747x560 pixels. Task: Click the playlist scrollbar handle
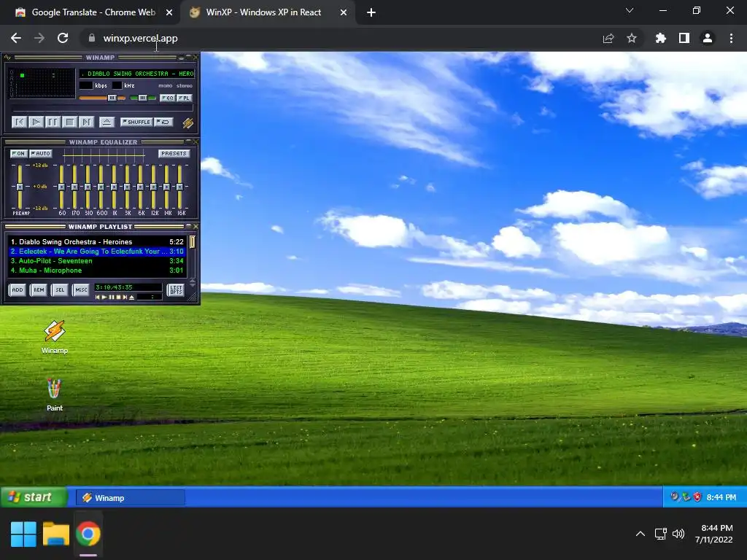point(193,242)
